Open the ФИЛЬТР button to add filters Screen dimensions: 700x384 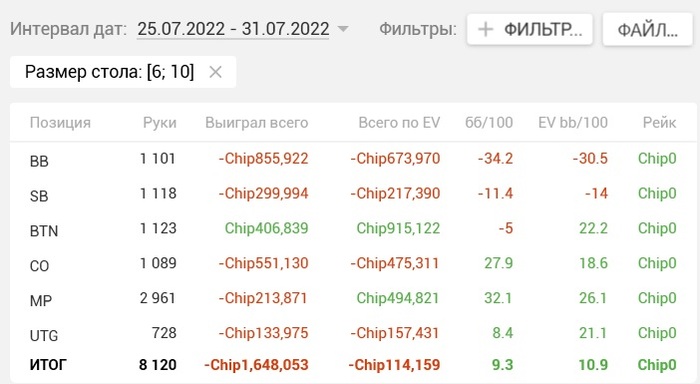530,29
